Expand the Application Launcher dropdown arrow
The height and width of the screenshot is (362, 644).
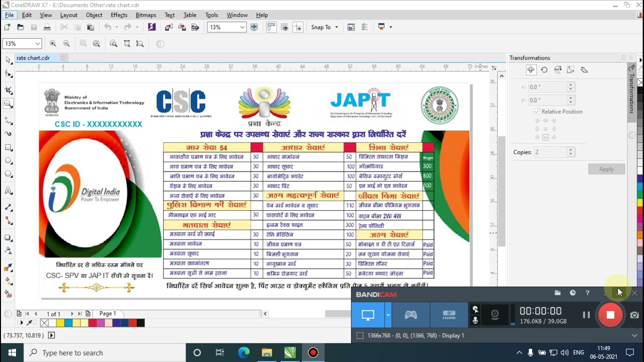pyautogui.click(x=390, y=27)
